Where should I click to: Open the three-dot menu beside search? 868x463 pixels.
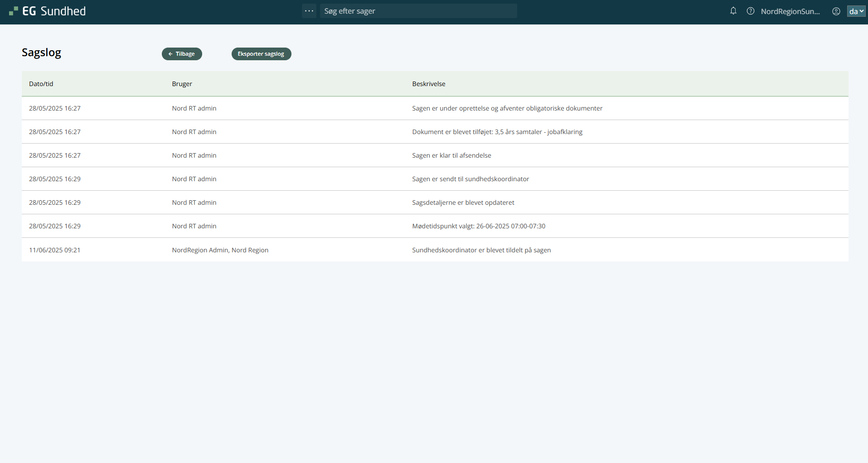point(309,11)
